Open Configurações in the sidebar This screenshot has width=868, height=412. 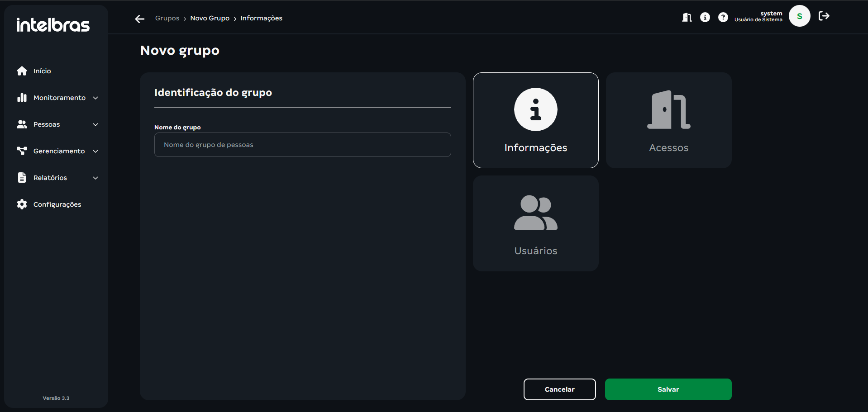pyautogui.click(x=57, y=204)
